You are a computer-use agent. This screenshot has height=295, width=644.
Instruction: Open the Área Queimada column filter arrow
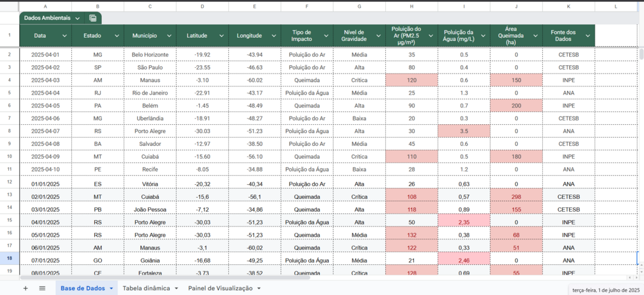[535, 36]
